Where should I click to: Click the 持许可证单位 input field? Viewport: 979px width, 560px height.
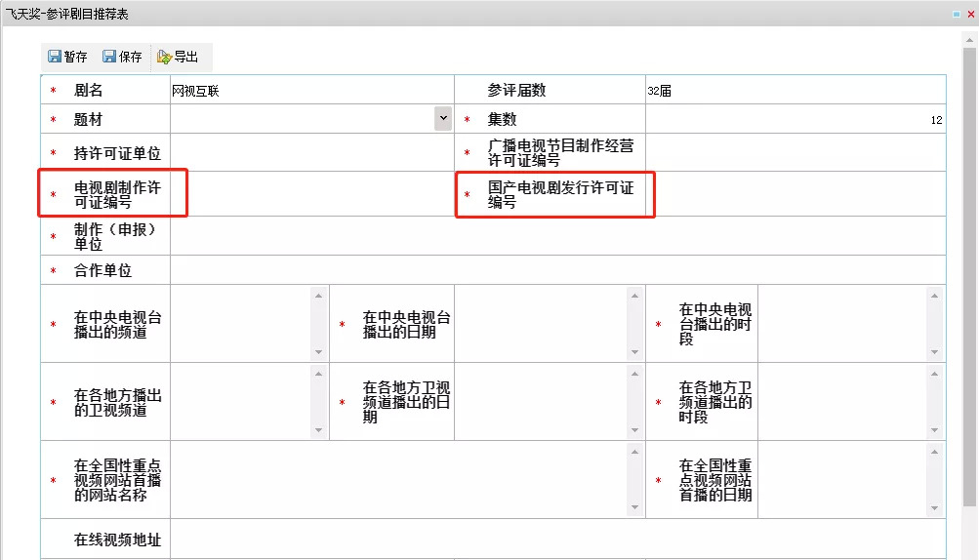click(311, 152)
